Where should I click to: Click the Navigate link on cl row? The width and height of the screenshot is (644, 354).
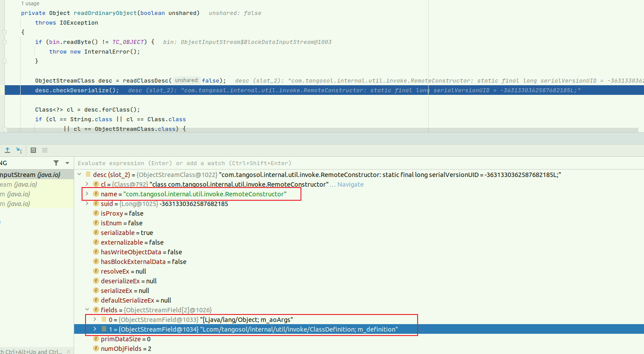[x=351, y=184]
